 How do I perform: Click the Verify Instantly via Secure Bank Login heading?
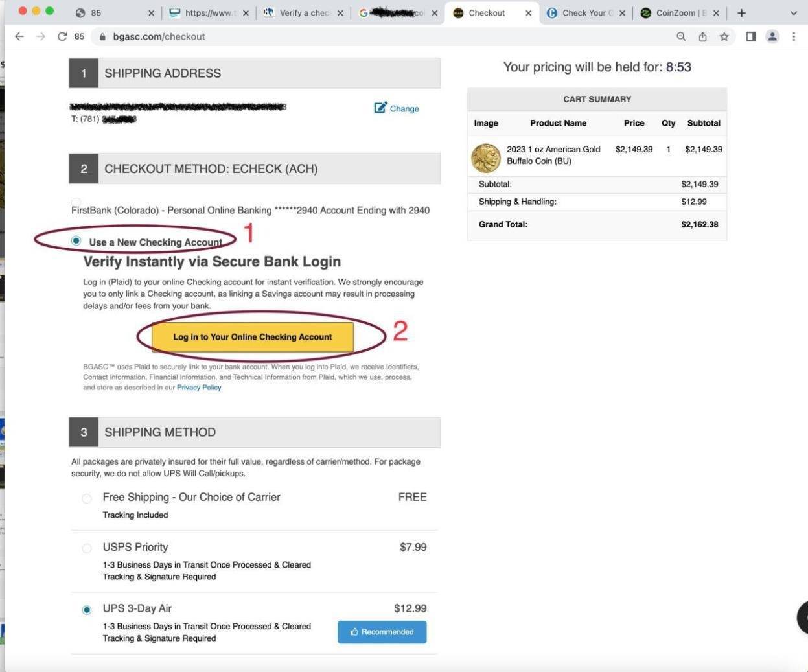pos(212,262)
